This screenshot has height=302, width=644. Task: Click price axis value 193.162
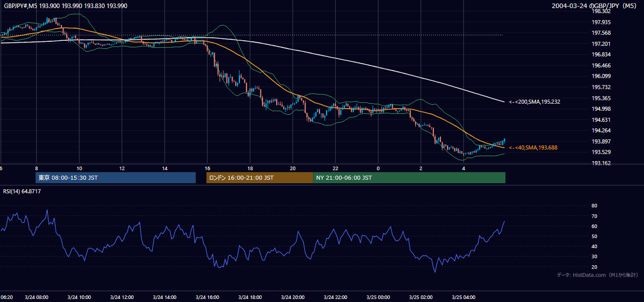pos(601,163)
